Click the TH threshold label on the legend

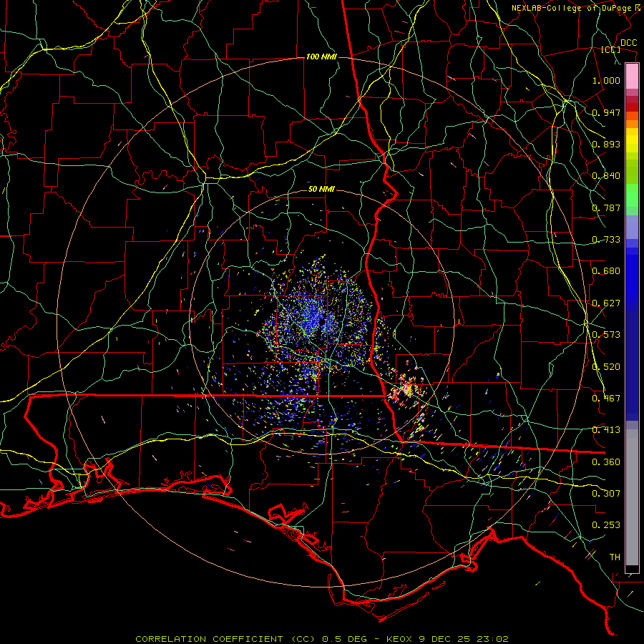[615, 557]
